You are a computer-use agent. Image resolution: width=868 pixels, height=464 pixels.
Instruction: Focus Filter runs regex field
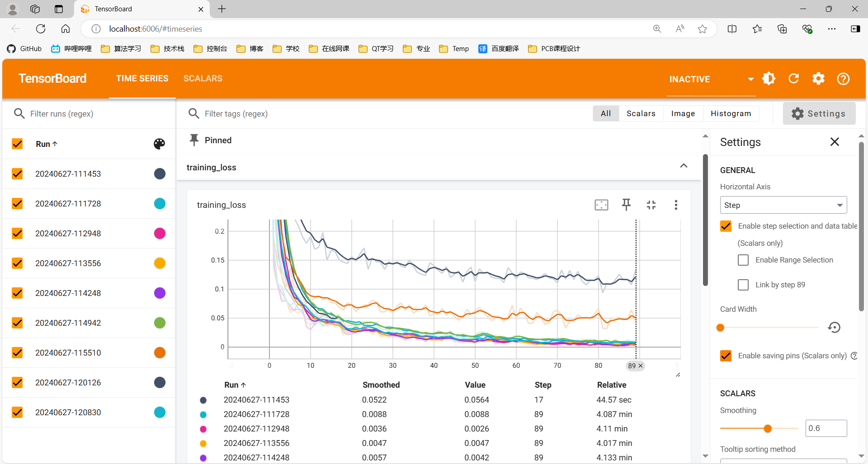point(95,113)
